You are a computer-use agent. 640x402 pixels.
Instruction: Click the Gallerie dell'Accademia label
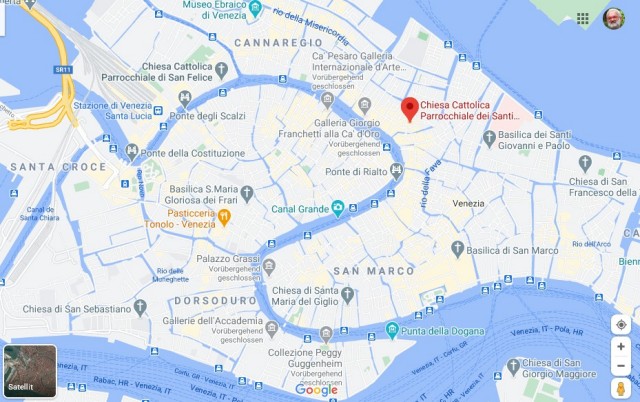pos(213,321)
